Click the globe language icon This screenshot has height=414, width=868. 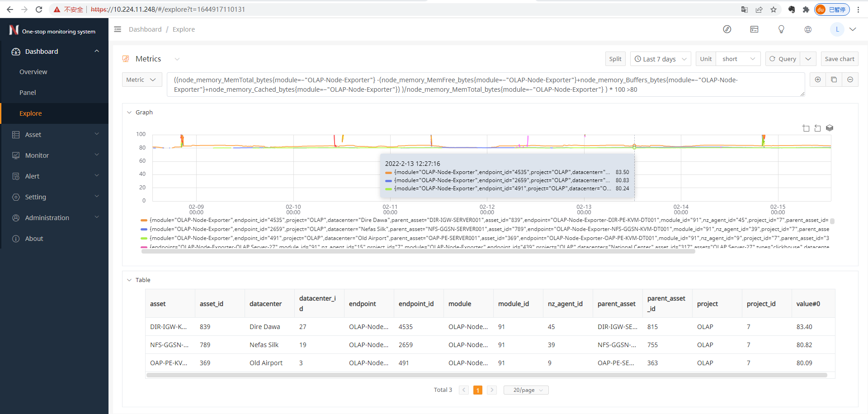[x=808, y=29]
